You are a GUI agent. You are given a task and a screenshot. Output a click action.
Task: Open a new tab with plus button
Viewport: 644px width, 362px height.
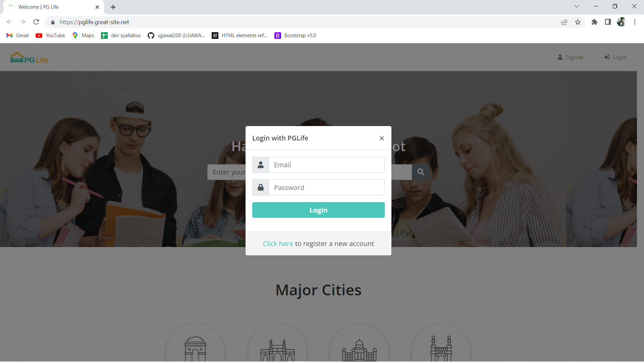pyautogui.click(x=113, y=7)
